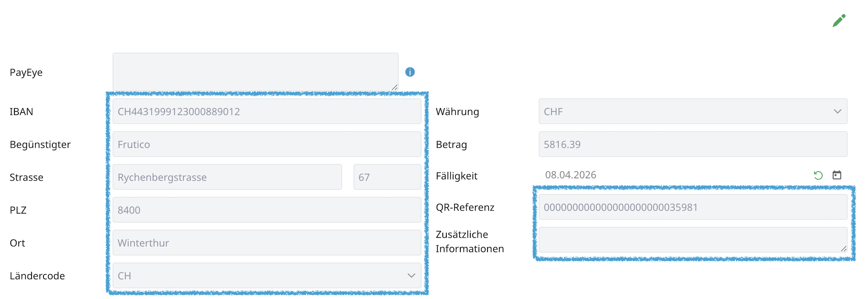Click the green pencil edit icon
This screenshot has height=299, width=868.
pyautogui.click(x=839, y=21)
